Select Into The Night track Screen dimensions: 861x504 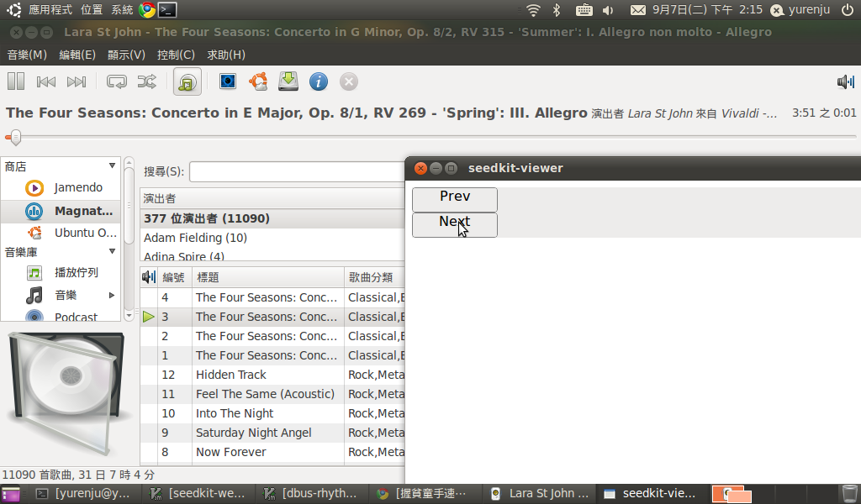pyautogui.click(x=273, y=413)
